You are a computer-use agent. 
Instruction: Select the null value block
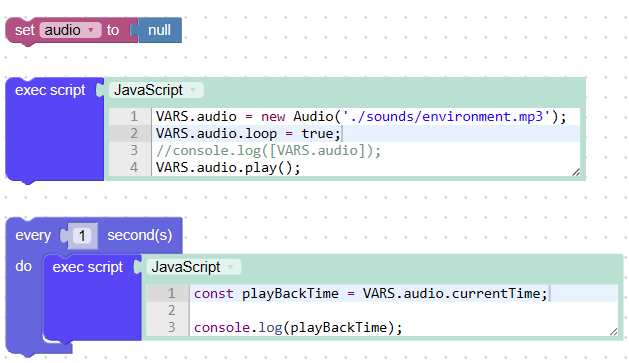[x=159, y=30]
